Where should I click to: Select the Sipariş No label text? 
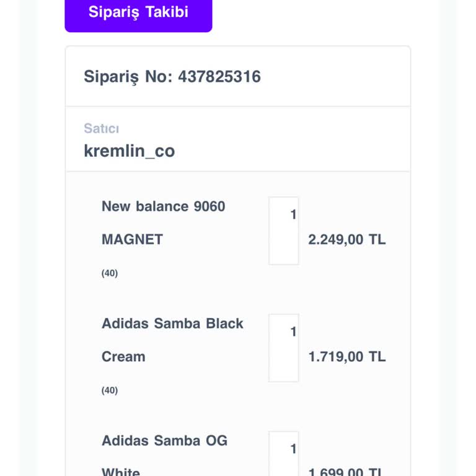[x=129, y=77]
